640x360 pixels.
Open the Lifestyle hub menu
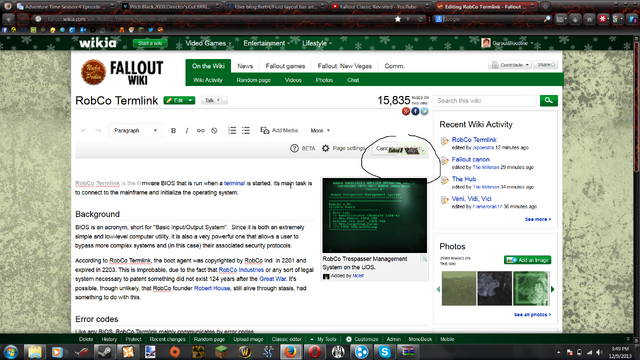tap(317, 43)
